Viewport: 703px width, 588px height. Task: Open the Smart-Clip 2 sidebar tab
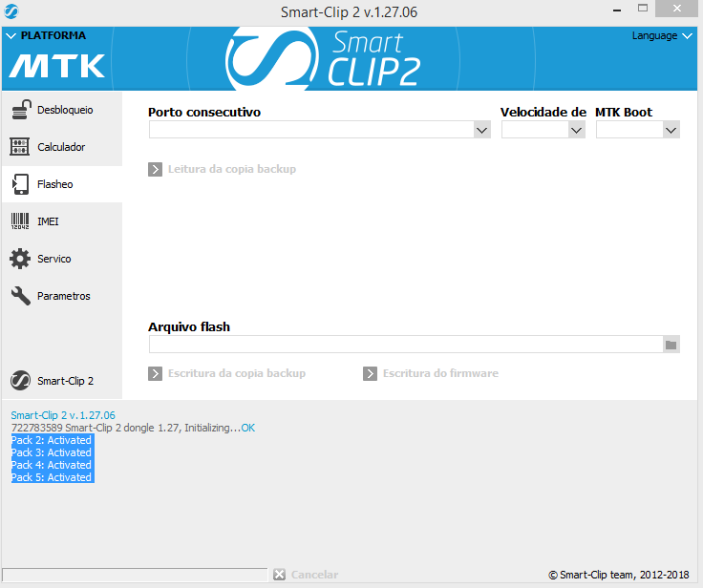point(62,381)
